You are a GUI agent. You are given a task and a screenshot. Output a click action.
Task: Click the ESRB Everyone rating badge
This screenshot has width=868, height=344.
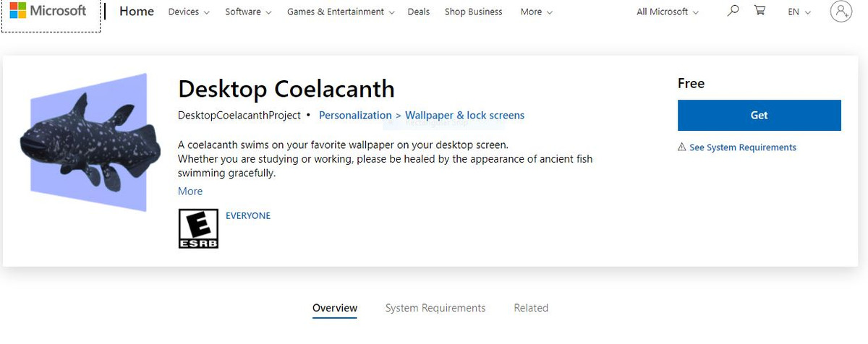198,228
